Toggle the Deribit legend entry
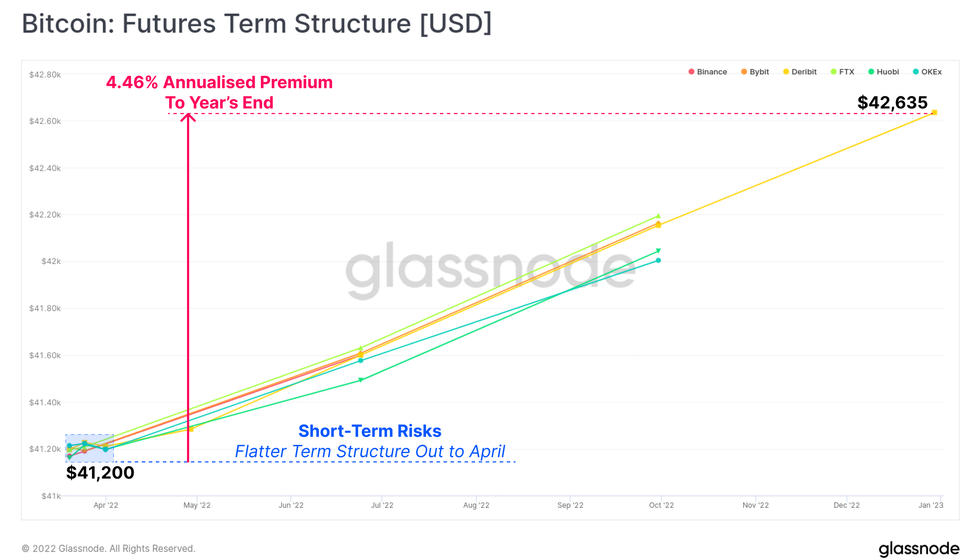The width and height of the screenshot is (972, 560). pyautogui.click(x=800, y=72)
